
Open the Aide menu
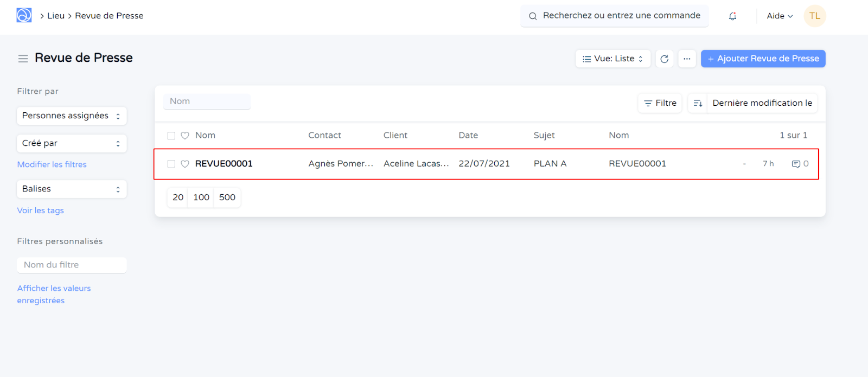[779, 16]
